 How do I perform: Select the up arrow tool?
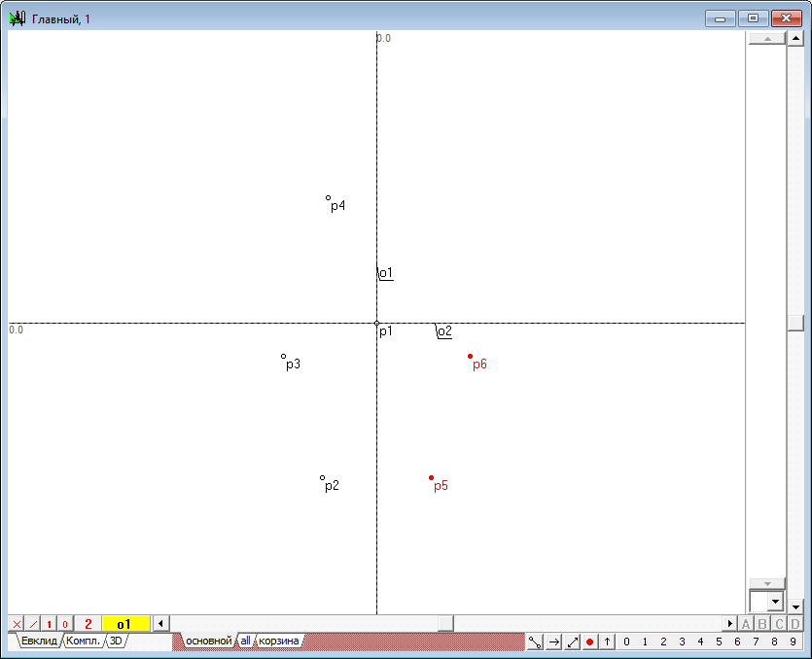click(607, 642)
